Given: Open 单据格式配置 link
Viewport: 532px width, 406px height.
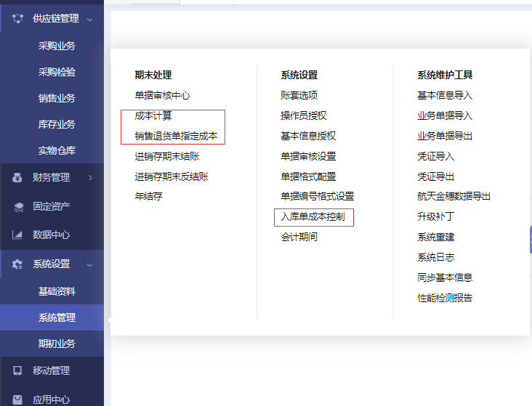Looking at the screenshot, I should pyautogui.click(x=308, y=176).
